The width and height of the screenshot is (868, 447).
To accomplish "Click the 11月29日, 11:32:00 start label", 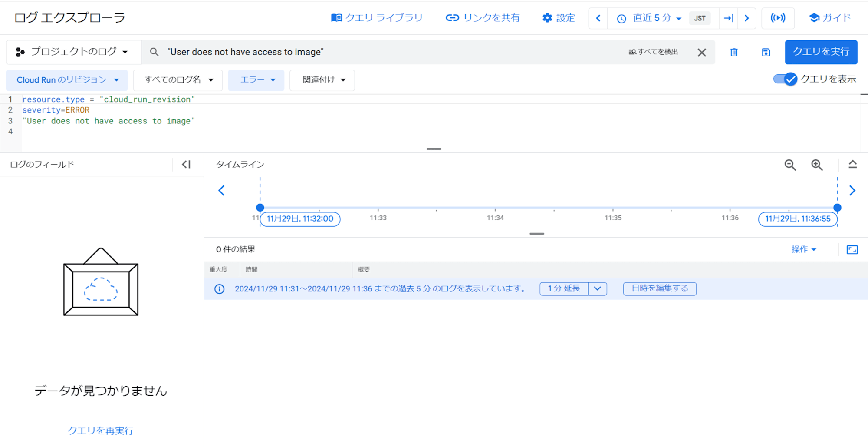I will (300, 219).
